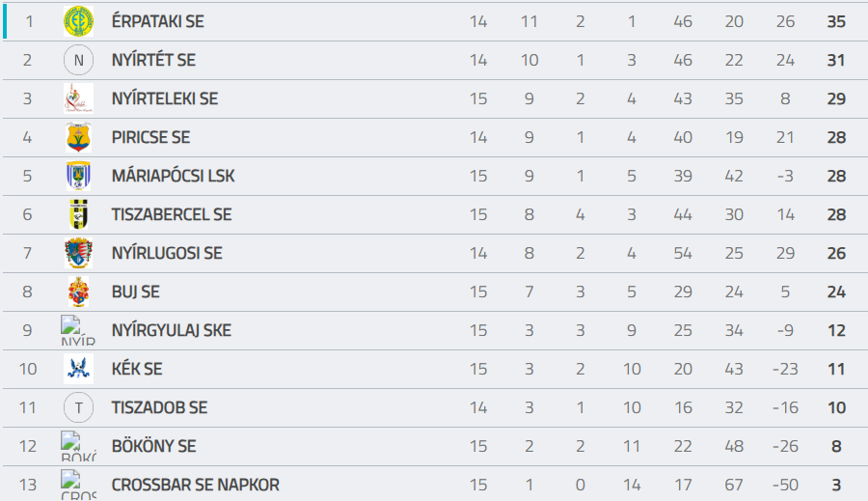868x501 pixels.
Task: Open the ÉRPATAKI SE team link
Action: [x=158, y=21]
